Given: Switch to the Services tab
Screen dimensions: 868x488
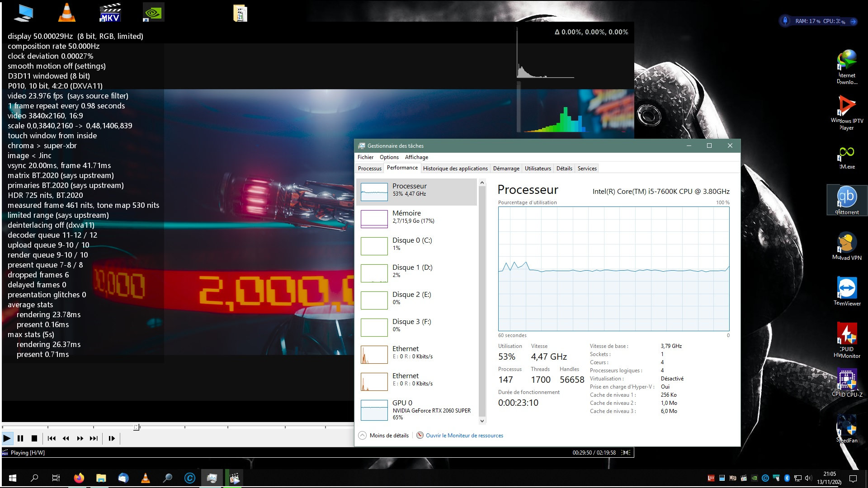Looking at the screenshot, I should coord(587,169).
